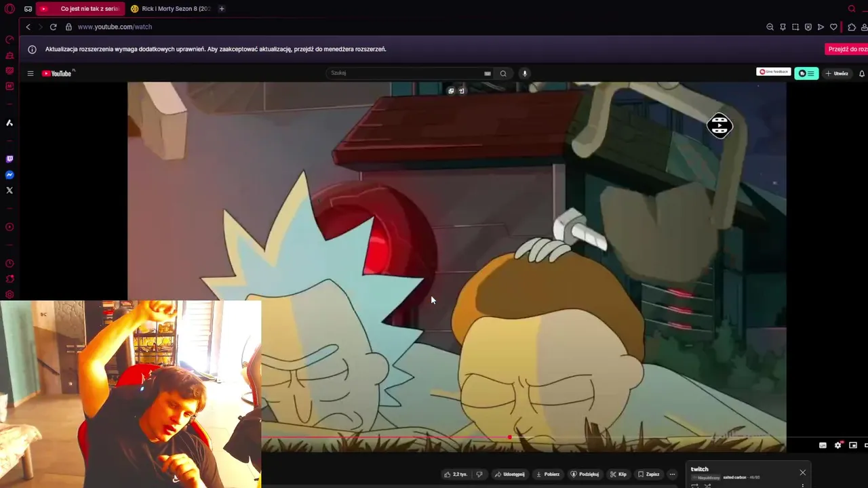The height and width of the screenshot is (488, 868).
Task: Click the 'Pobierz' download button
Action: click(548, 474)
